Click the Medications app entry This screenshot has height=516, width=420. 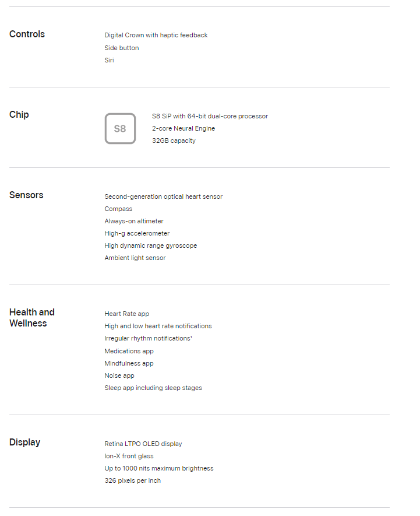(x=129, y=351)
